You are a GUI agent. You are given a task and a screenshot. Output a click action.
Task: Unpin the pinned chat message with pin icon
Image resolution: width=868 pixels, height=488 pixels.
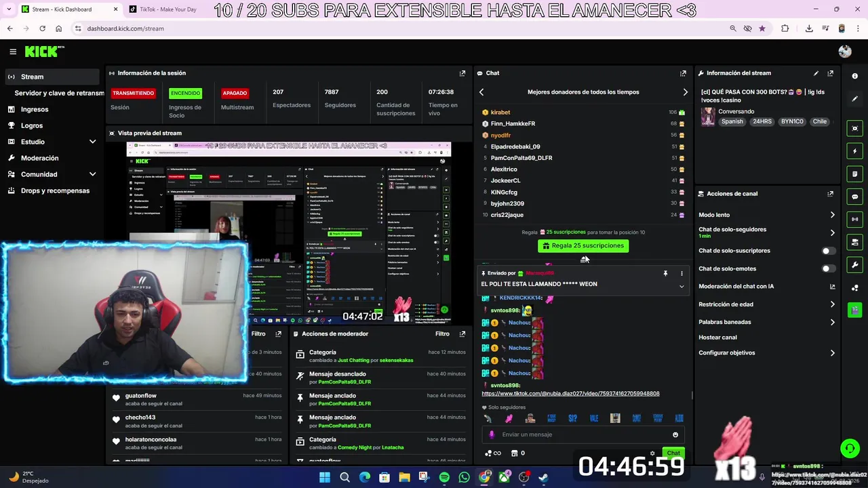tap(665, 273)
